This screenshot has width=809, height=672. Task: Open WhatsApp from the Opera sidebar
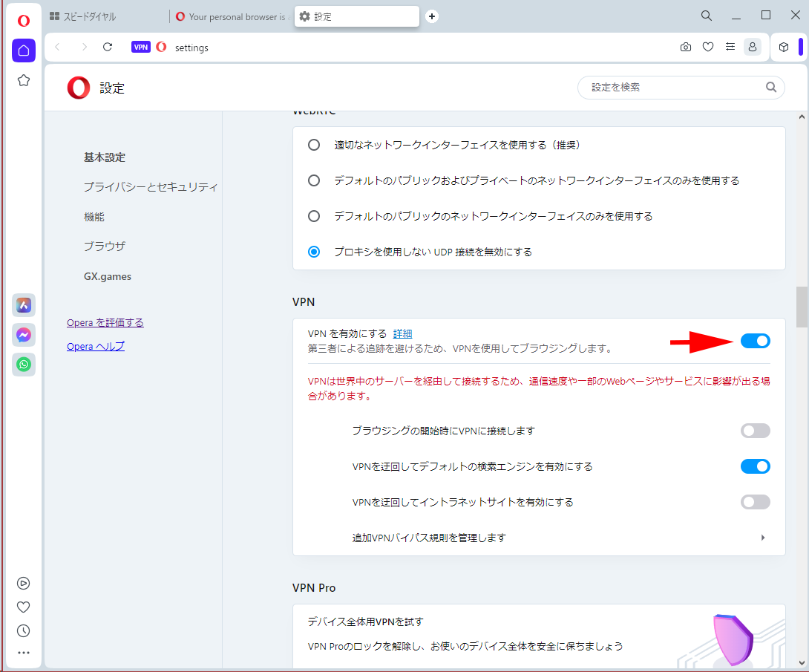(x=24, y=365)
